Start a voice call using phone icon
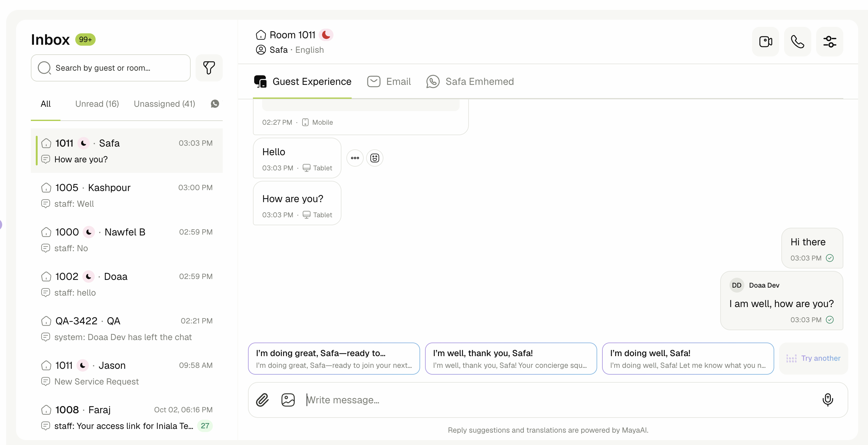 click(x=797, y=42)
